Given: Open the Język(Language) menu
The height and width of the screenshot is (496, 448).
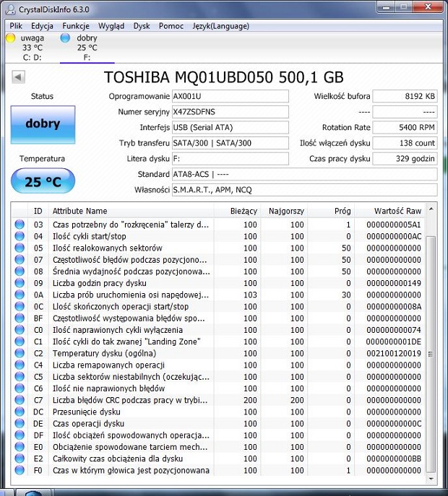Looking at the screenshot, I should [x=220, y=26].
